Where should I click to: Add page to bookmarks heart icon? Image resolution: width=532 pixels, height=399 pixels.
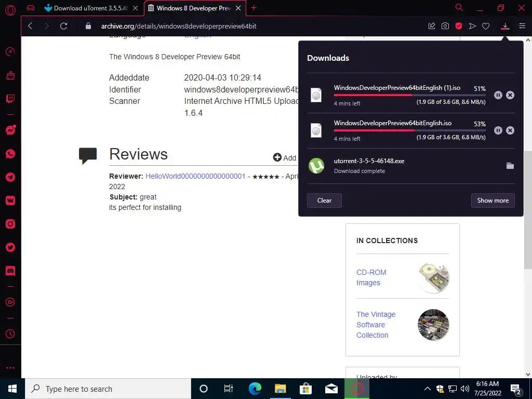(486, 26)
